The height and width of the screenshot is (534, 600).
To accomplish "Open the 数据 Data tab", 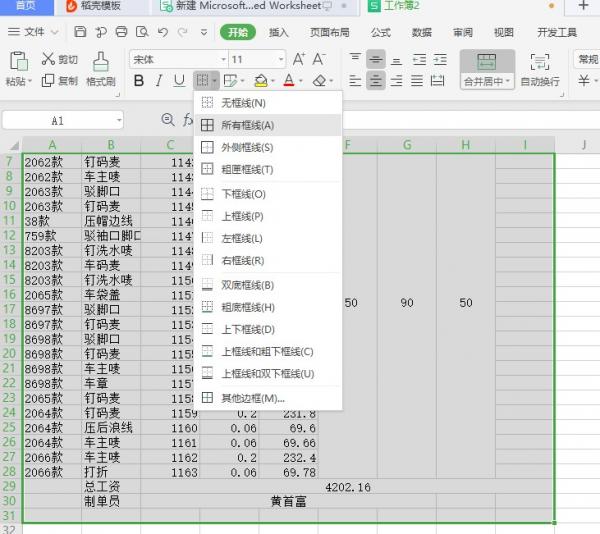I will (422, 33).
